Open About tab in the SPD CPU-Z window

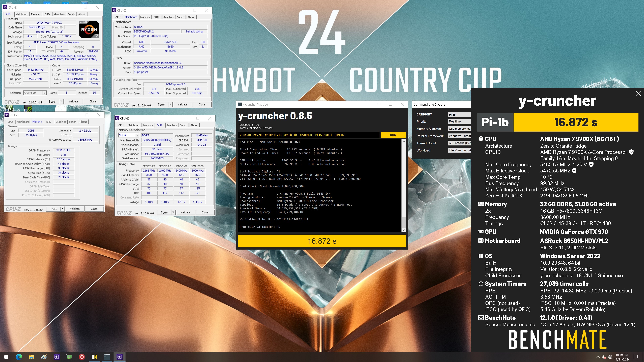click(x=194, y=125)
